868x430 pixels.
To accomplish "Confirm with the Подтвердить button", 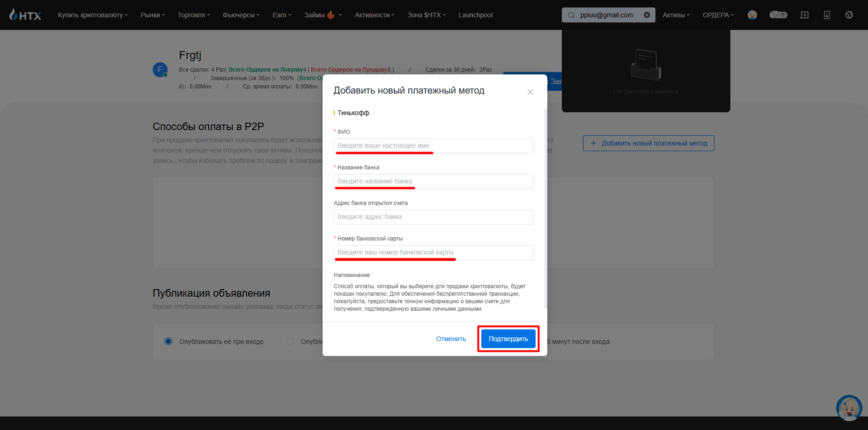I will [x=508, y=339].
